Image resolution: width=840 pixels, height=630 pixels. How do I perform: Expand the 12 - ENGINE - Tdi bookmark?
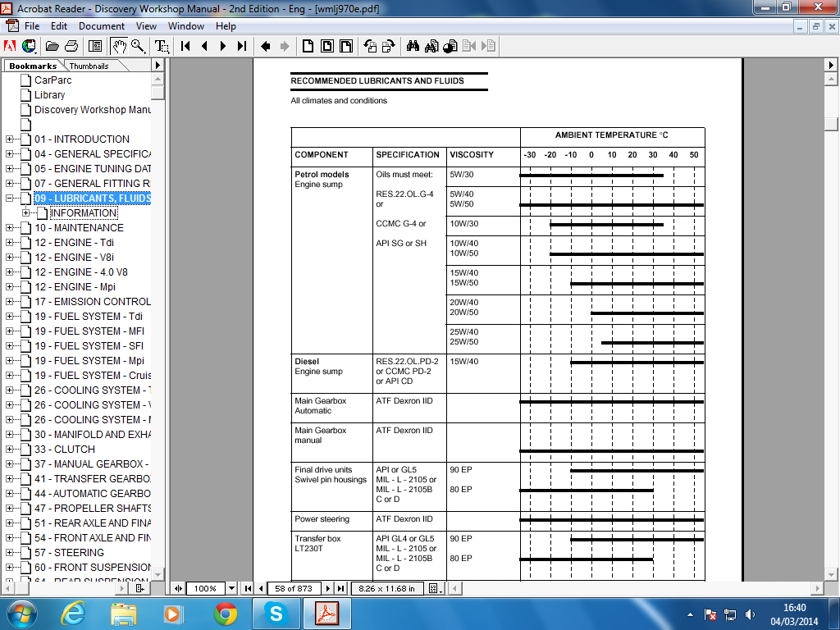10,243
